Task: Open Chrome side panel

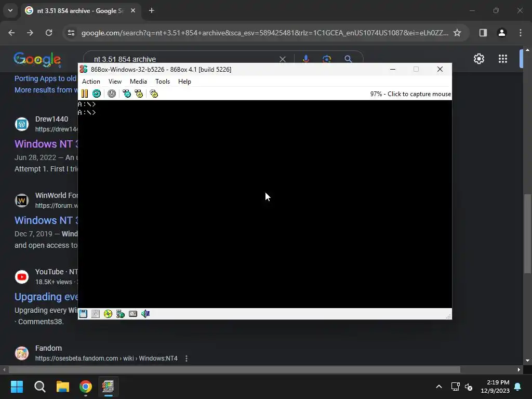Action: 483,33
